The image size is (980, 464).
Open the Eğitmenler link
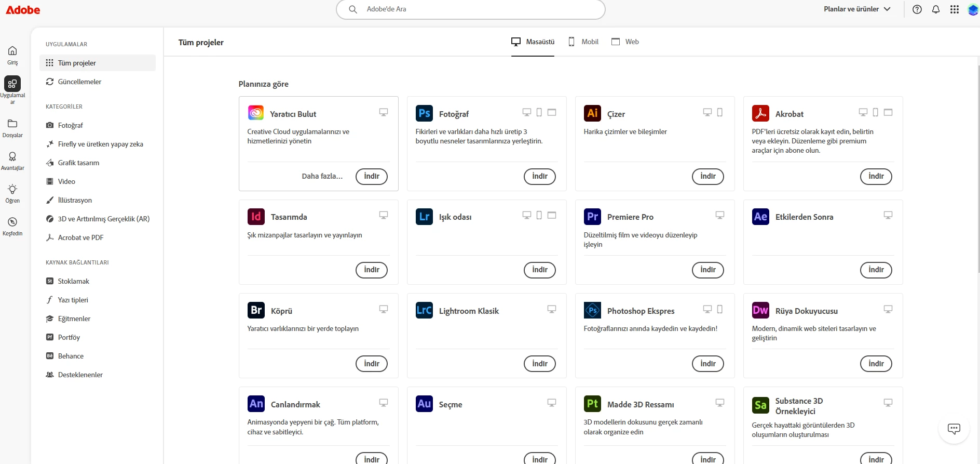[x=98, y=319]
